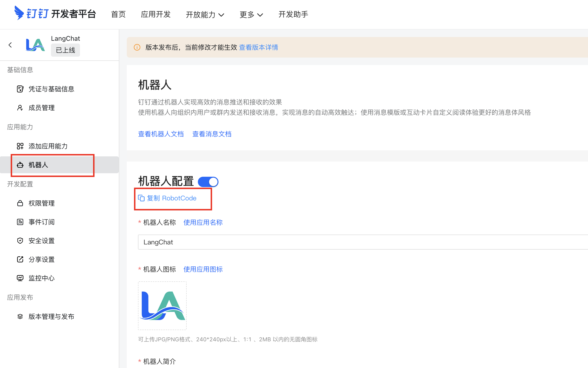Viewport: 588px width, 368px height.
Task: Expand the 开放能力 dropdown menu
Action: [x=205, y=15]
